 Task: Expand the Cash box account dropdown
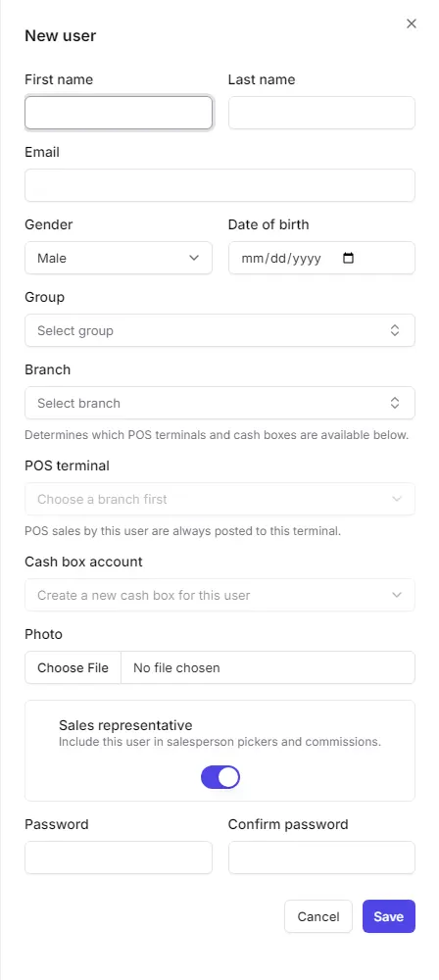(219, 595)
